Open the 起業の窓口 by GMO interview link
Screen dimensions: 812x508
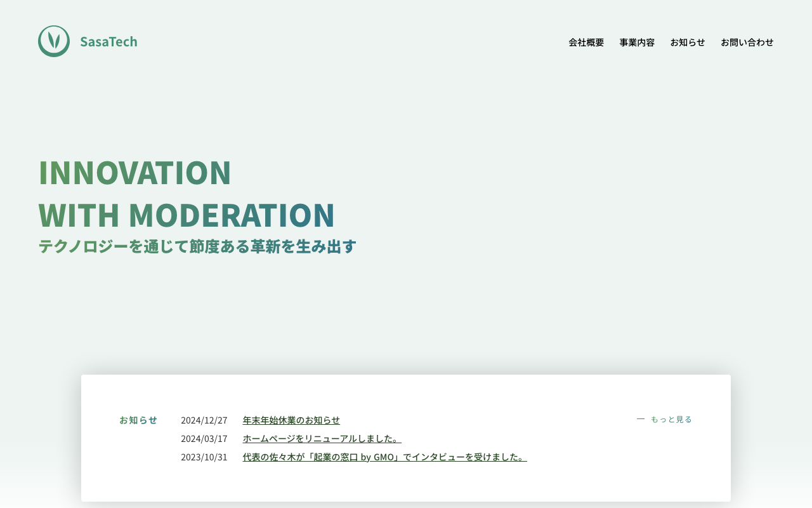[384, 457]
